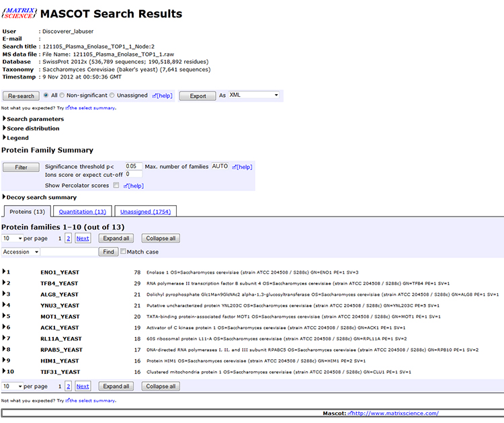Click the ENO1_YEAST accession text
Screen dimensions: 504x423
60,272
